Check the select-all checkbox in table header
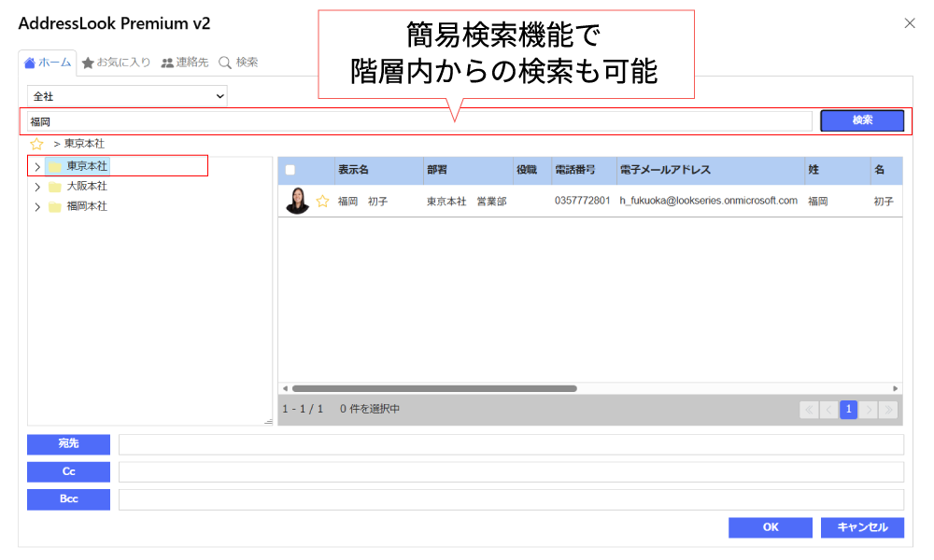The width and height of the screenshot is (934, 560). click(290, 170)
